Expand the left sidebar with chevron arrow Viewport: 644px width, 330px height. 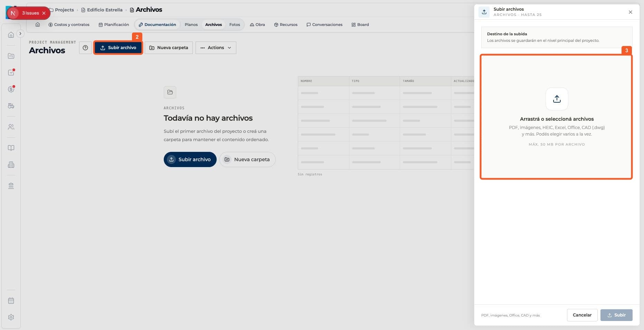coord(20,34)
